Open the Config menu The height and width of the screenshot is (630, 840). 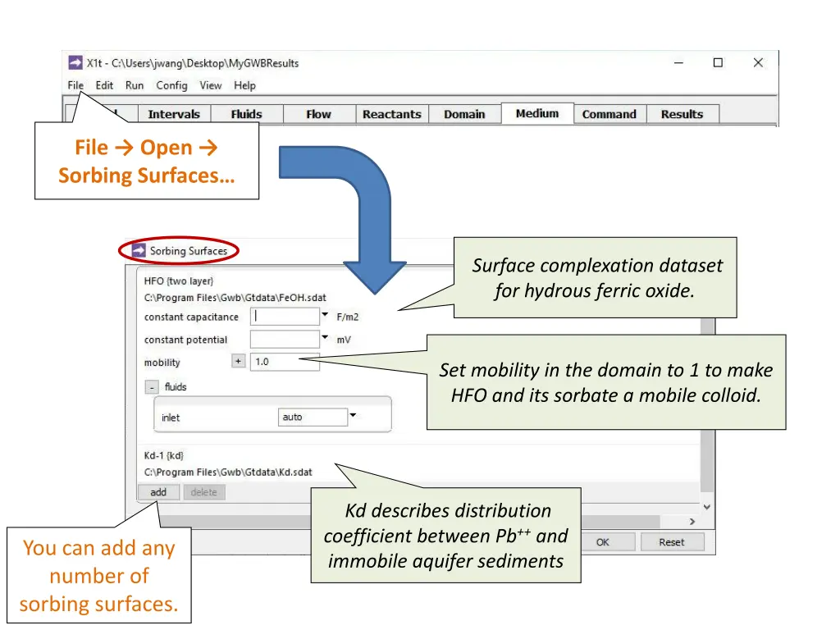(171, 85)
